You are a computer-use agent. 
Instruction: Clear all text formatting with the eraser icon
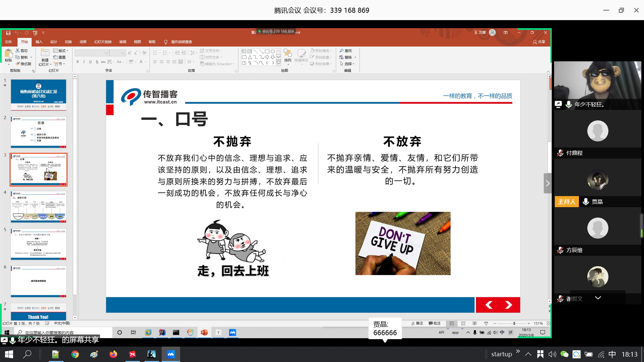(144, 53)
